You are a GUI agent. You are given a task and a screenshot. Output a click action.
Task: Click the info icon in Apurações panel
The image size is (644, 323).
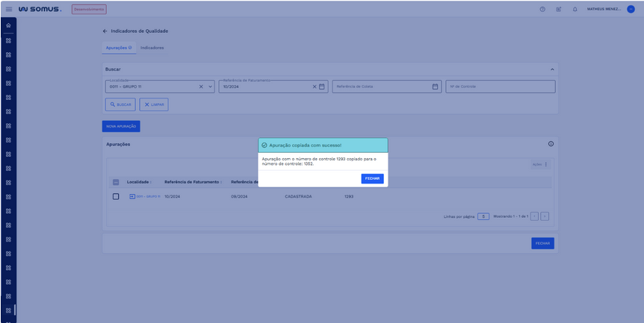coord(551,144)
